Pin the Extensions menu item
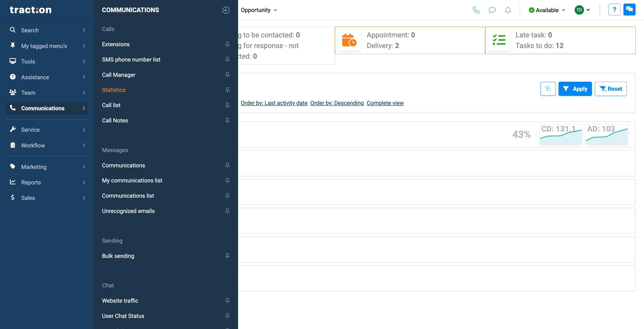The width and height of the screenshot is (644, 329). (227, 44)
